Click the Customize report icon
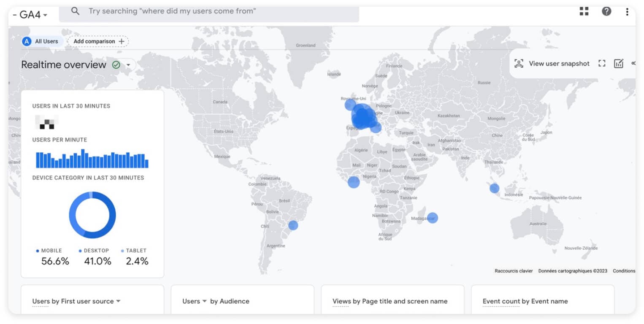Screen dimensions: 644x324 618,63
